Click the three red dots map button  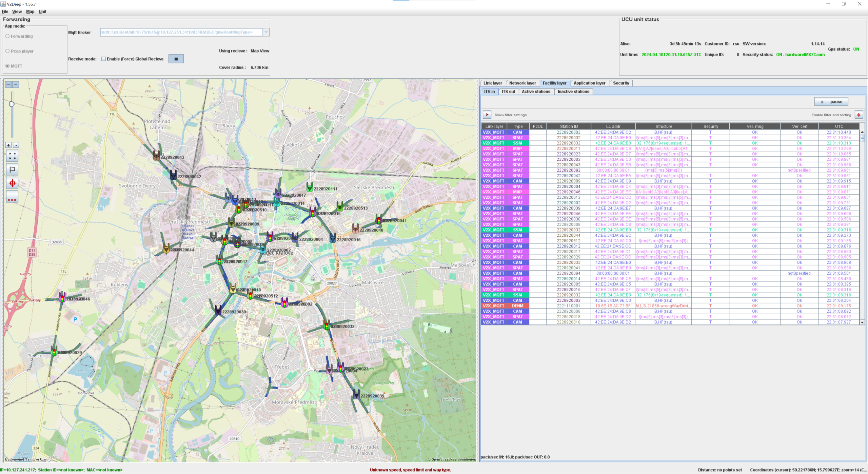(12, 197)
